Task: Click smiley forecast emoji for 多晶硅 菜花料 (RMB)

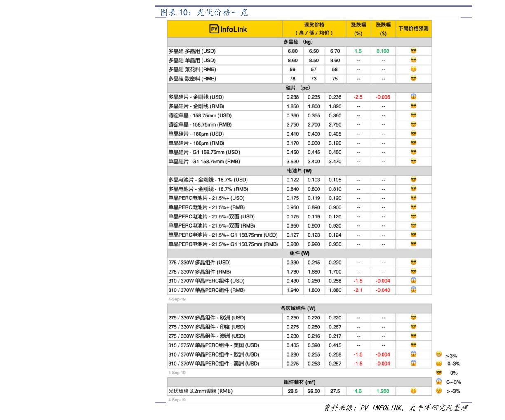Action: coord(413,69)
